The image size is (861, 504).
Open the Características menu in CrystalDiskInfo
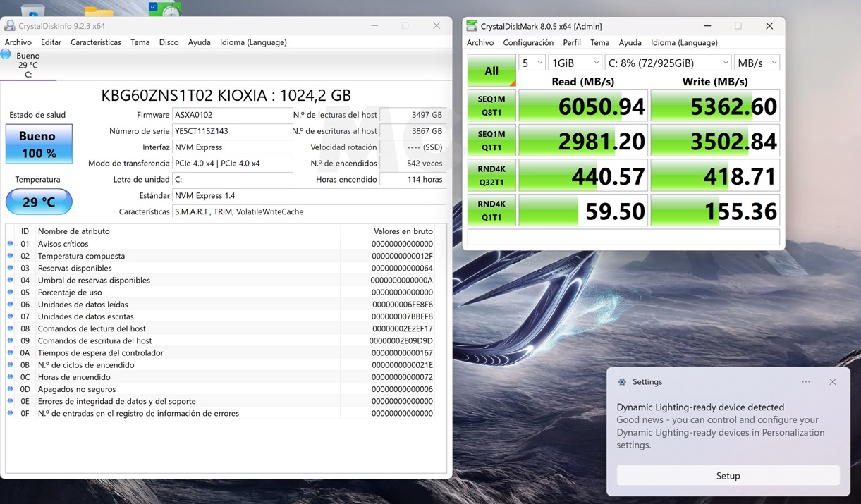(95, 42)
